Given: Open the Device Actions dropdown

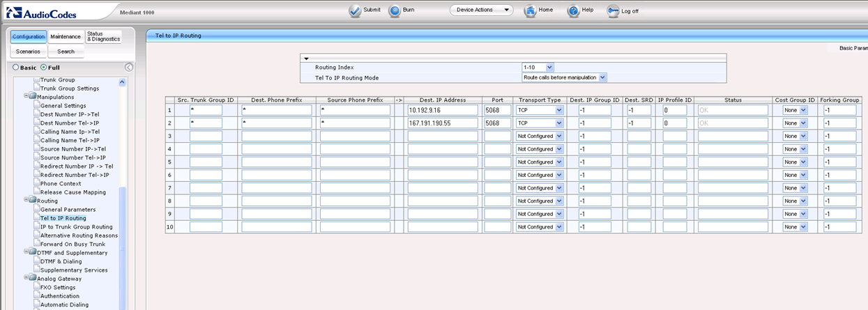Looking at the screenshot, I should [481, 10].
